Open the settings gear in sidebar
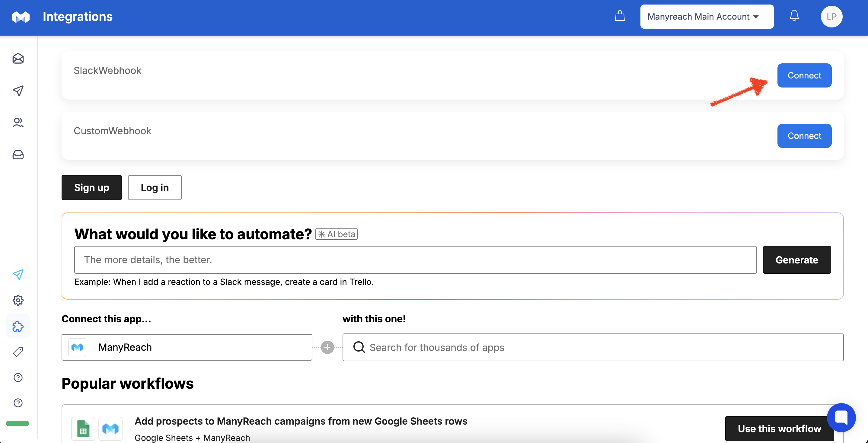This screenshot has width=868, height=443. (x=18, y=300)
